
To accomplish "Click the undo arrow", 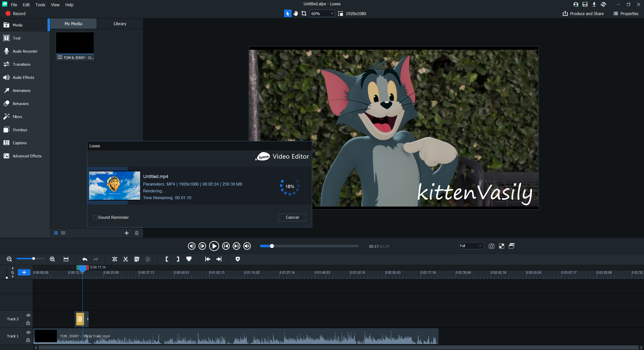I will (x=85, y=259).
